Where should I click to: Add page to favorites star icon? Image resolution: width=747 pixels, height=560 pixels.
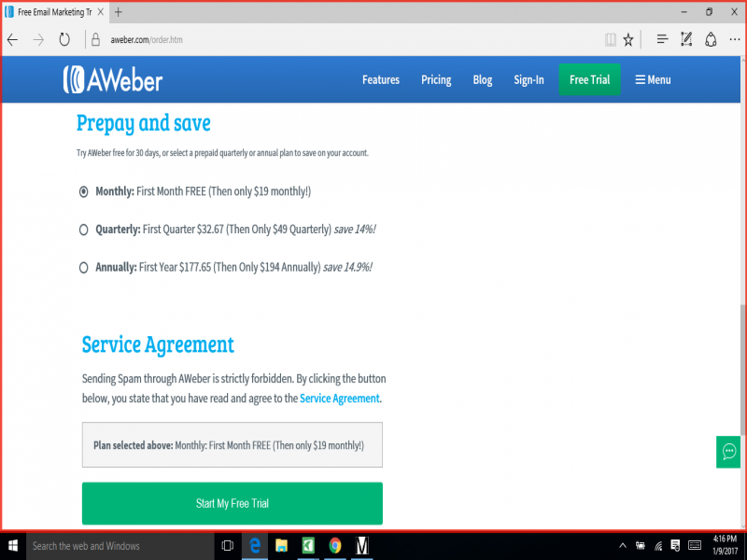(x=628, y=39)
